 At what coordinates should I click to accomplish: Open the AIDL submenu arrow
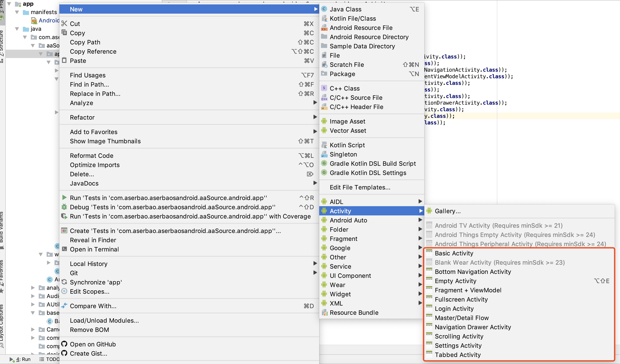click(x=420, y=201)
